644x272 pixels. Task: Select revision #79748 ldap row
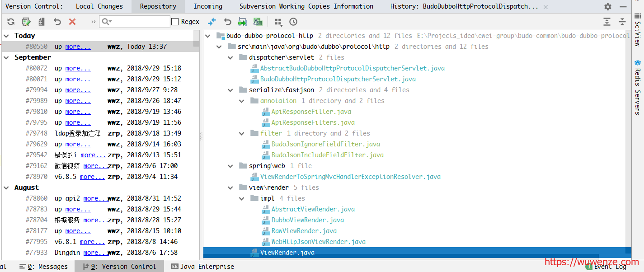tap(100, 133)
